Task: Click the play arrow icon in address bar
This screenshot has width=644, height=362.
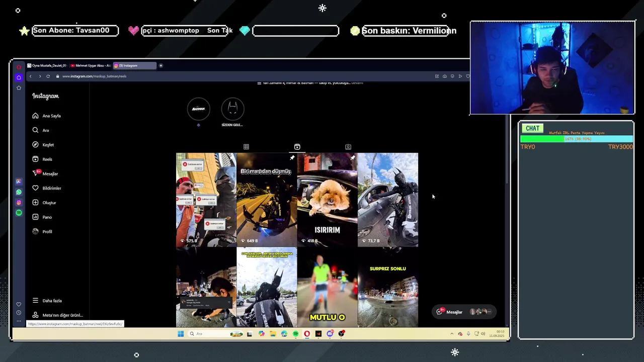Action: pyautogui.click(x=460, y=76)
